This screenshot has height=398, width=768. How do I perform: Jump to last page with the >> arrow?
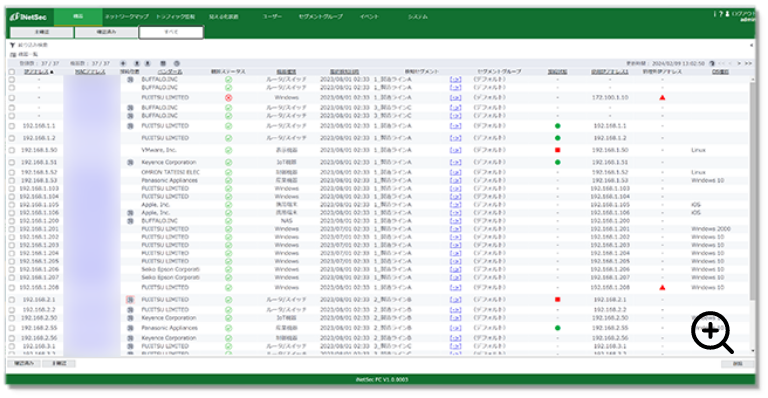(x=748, y=64)
